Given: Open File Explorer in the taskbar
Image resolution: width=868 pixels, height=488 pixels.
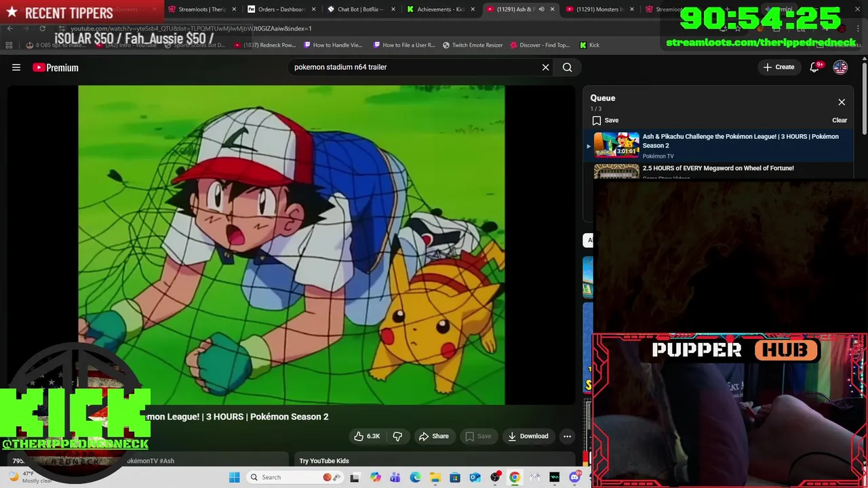Looking at the screenshot, I should pyautogui.click(x=435, y=477).
